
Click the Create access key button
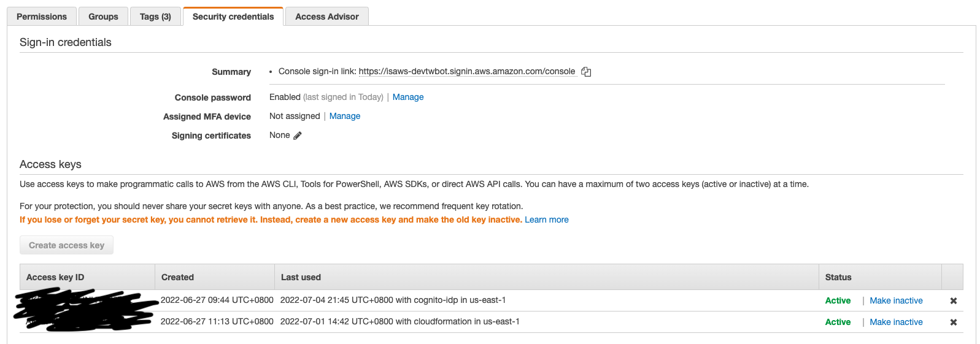click(x=66, y=245)
